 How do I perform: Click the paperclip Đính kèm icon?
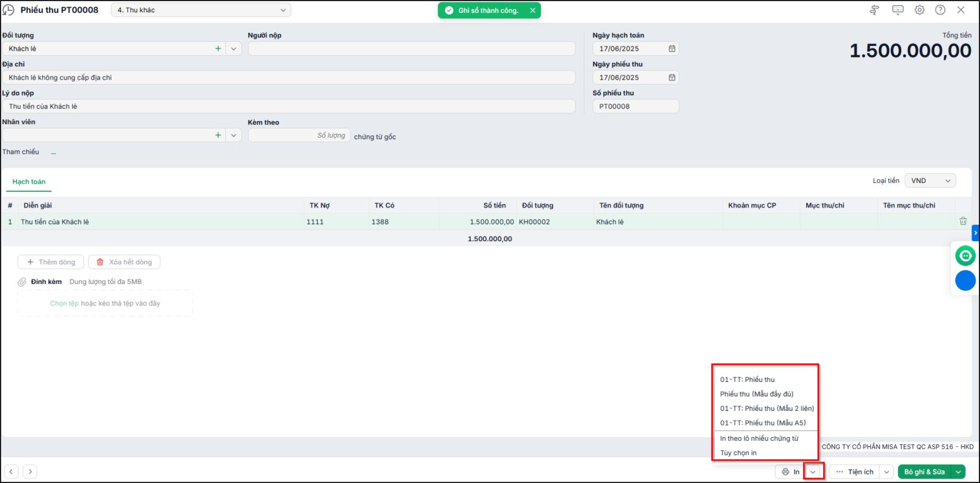[x=22, y=282]
